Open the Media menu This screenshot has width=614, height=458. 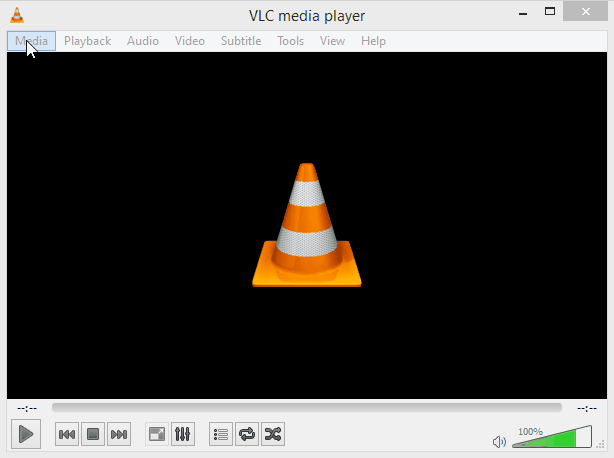[31, 41]
